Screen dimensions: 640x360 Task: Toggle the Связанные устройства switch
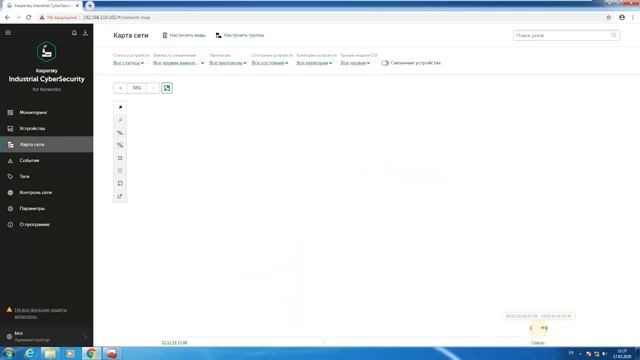coord(385,63)
